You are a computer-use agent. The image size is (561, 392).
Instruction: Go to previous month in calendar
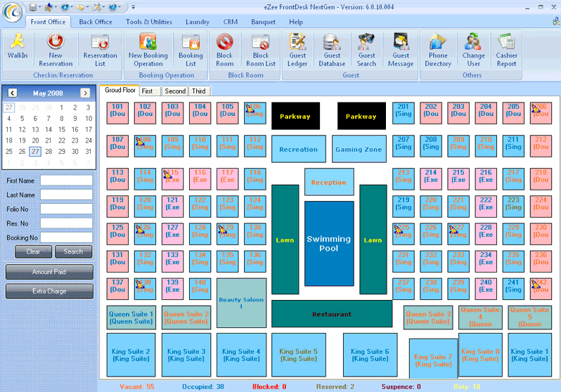point(11,93)
